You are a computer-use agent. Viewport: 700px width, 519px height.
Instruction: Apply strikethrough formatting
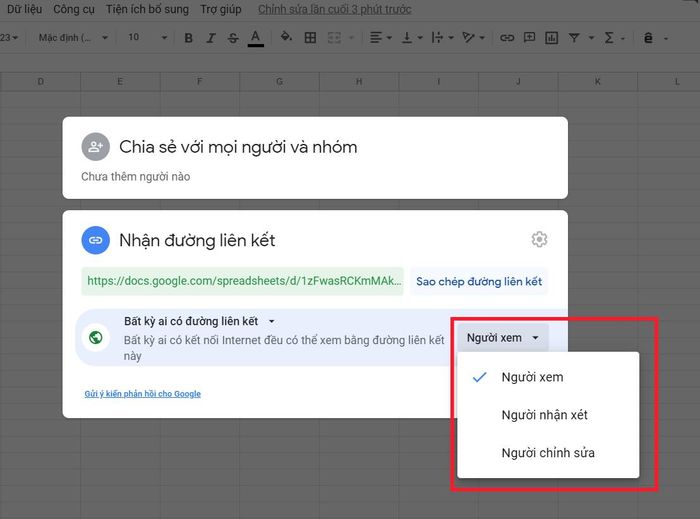pyautogui.click(x=233, y=38)
